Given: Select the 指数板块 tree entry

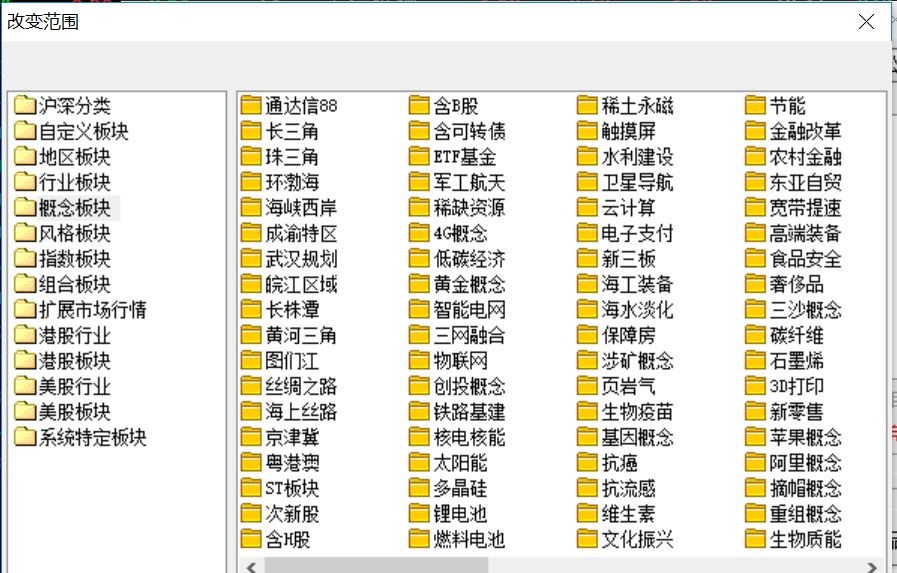Looking at the screenshot, I should (74, 259).
